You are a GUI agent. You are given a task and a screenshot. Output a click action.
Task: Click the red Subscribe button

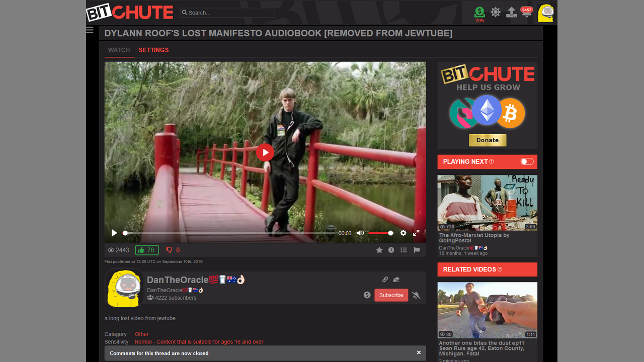pyautogui.click(x=391, y=295)
